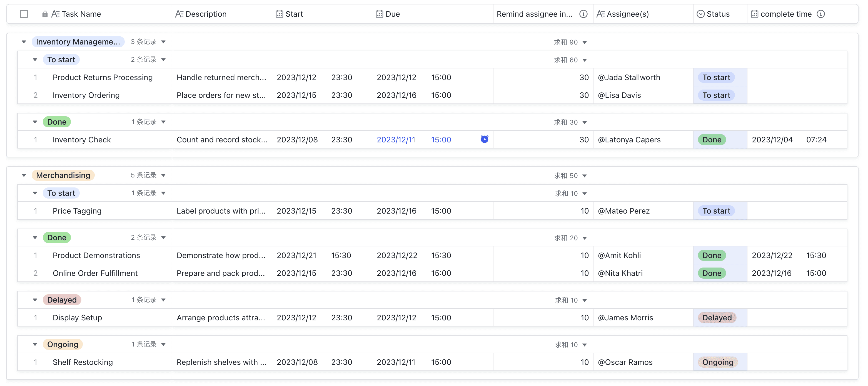Click the Status column circle icon
The height and width of the screenshot is (386, 868).
point(700,14)
